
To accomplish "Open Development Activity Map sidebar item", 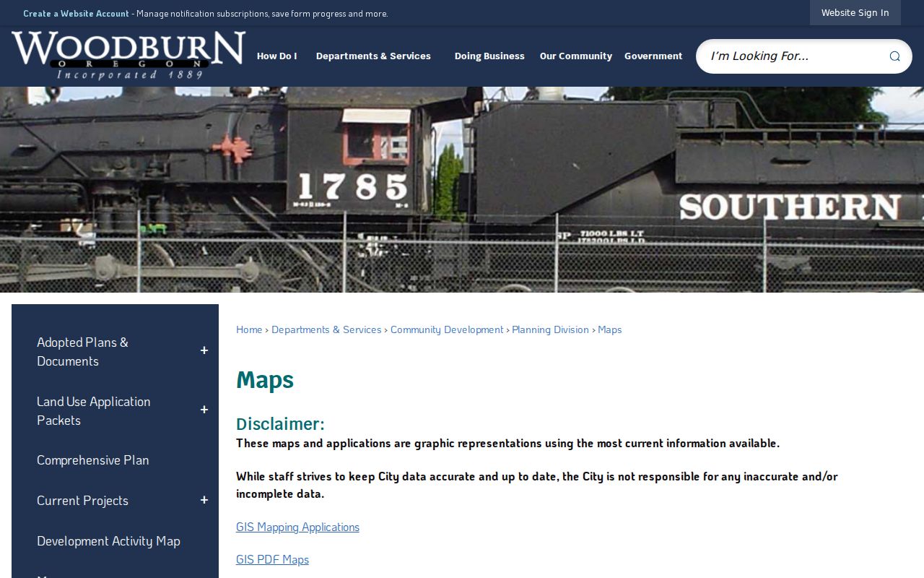I will click(108, 540).
